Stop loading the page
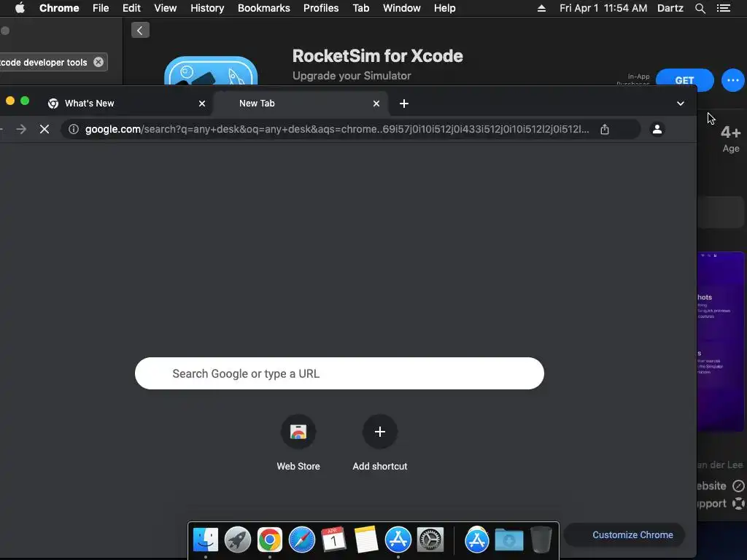747x560 pixels. point(44,129)
